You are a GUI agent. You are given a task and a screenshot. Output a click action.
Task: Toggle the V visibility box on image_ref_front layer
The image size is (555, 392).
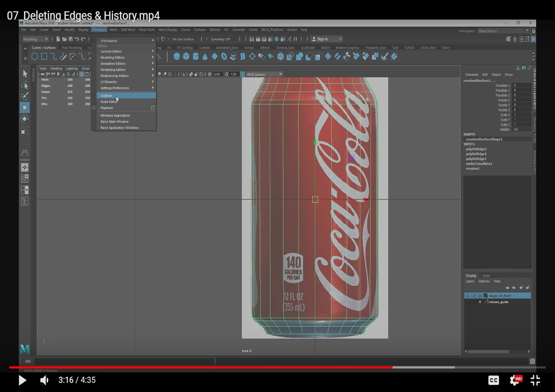tap(468, 296)
